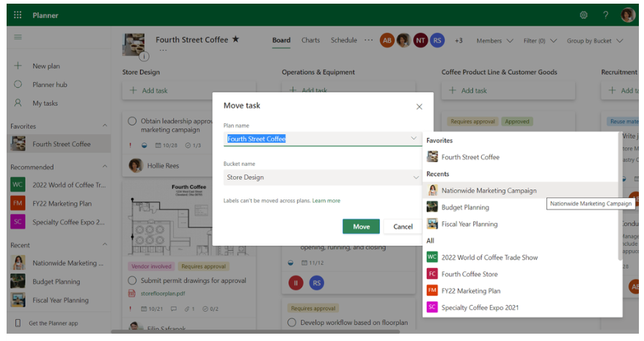Click the New plan plus icon
644x341 pixels.
(x=18, y=66)
